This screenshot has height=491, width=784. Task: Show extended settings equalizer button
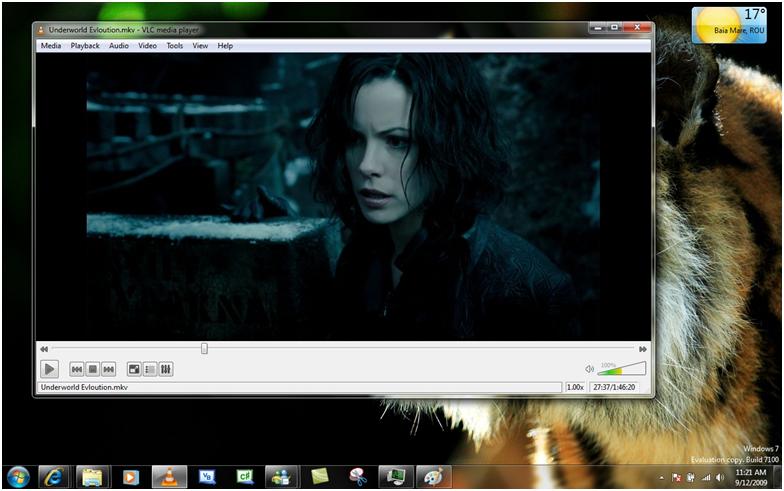[x=166, y=369]
